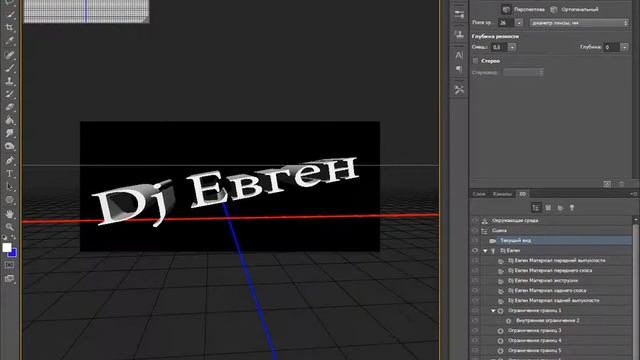Select the Clone Stamp tool

[x=9, y=81]
